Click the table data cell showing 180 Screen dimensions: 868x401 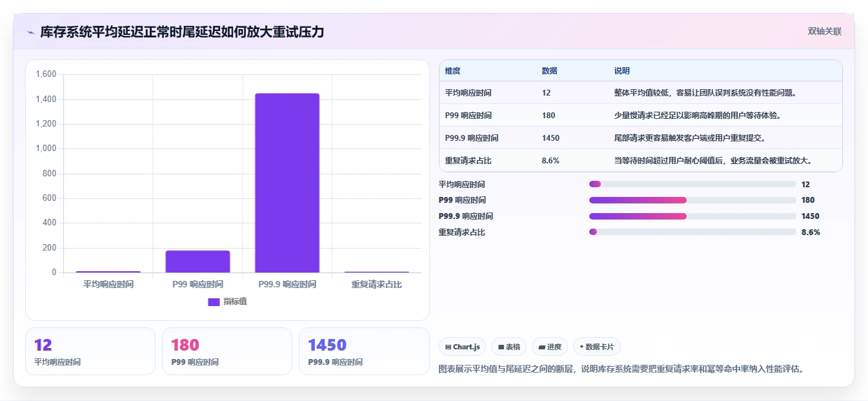point(549,115)
